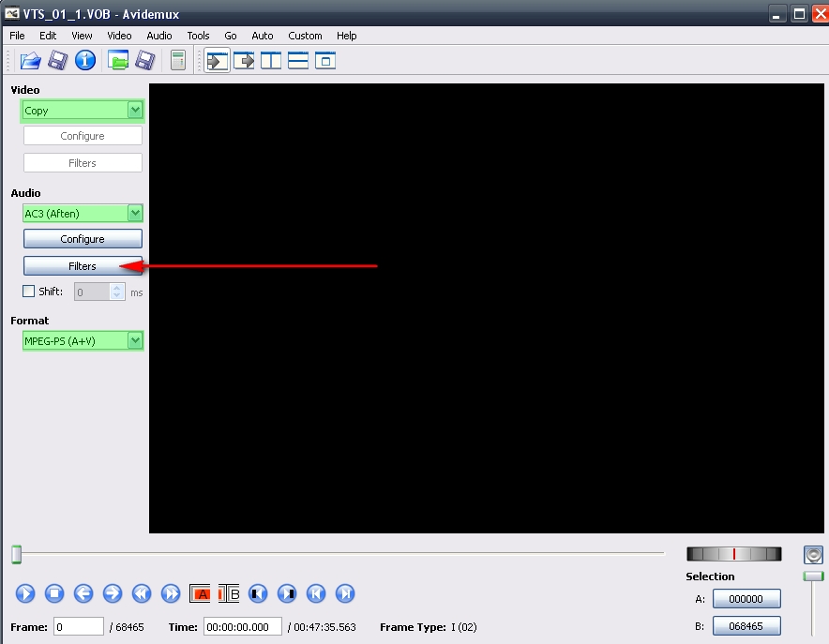
Task: Click the Frame number input field
Action: [x=78, y=626]
